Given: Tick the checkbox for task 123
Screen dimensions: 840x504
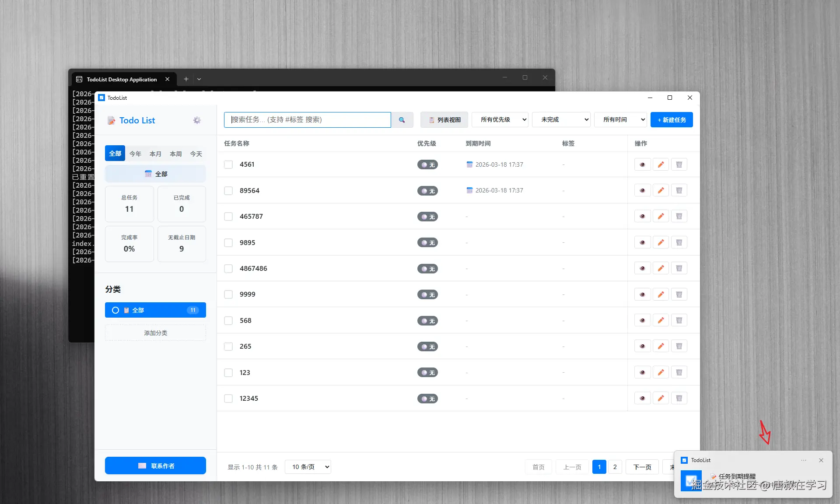Looking at the screenshot, I should pos(228,372).
